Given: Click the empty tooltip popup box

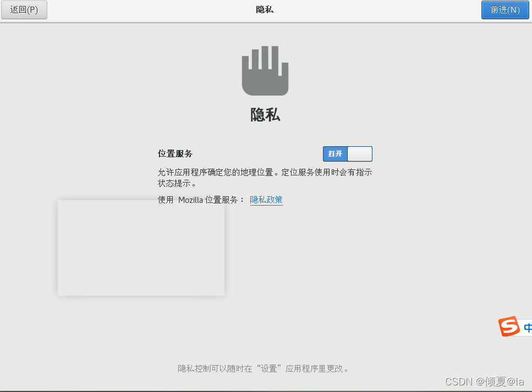Looking at the screenshot, I should coord(141,248).
